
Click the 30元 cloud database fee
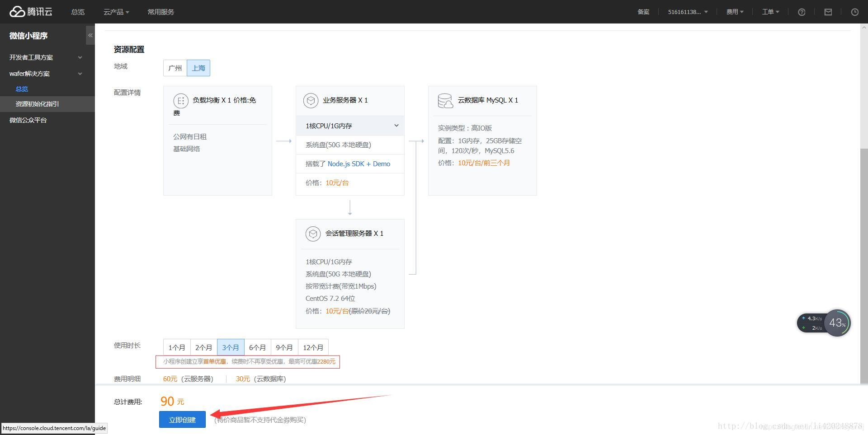coord(243,379)
